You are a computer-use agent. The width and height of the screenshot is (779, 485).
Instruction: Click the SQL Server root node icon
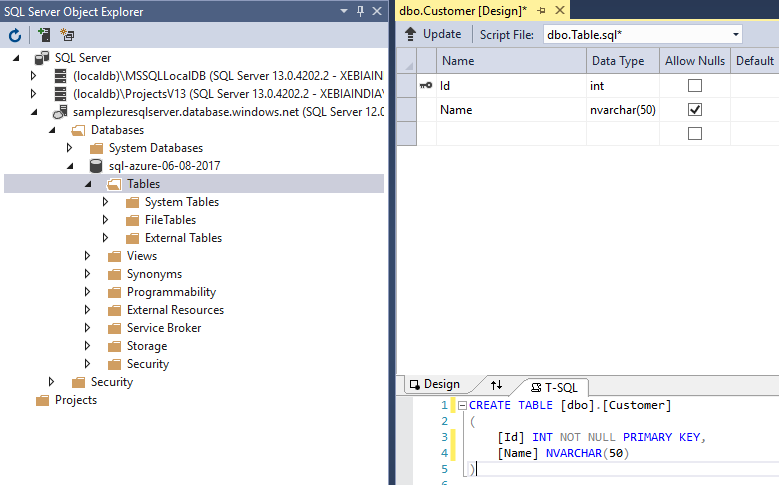[x=42, y=58]
